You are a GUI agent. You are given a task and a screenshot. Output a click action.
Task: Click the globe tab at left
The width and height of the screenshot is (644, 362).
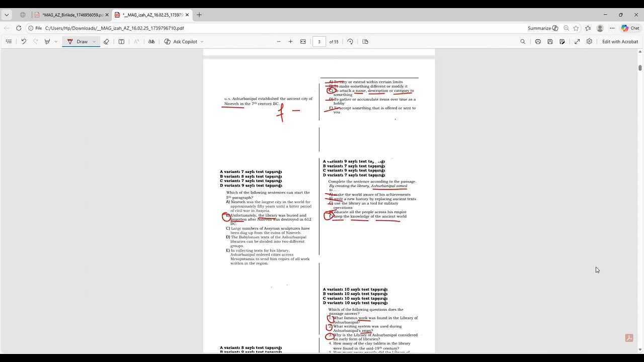coord(23,15)
